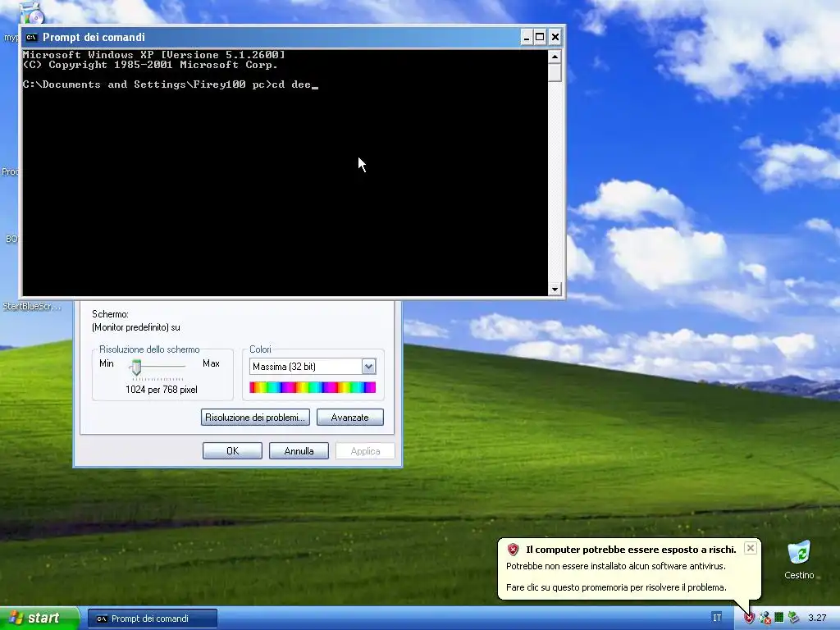Viewport: 840px width, 630px height.
Task: Click the CD desktop icon at top-left
Action: point(32,13)
